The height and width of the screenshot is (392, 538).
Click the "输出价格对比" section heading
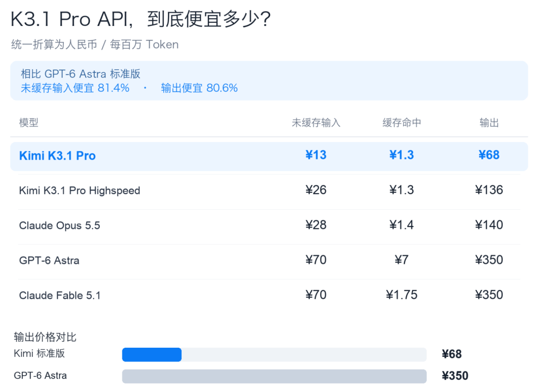click(45, 337)
